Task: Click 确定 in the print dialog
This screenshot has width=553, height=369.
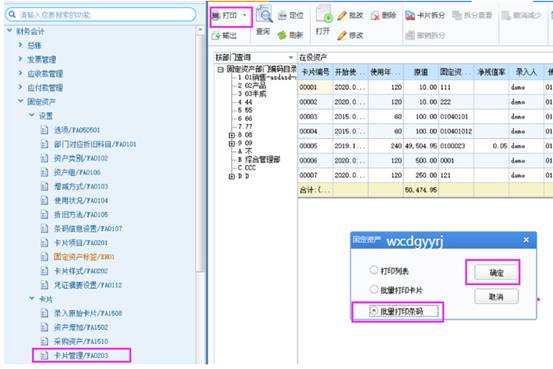Action: click(496, 273)
